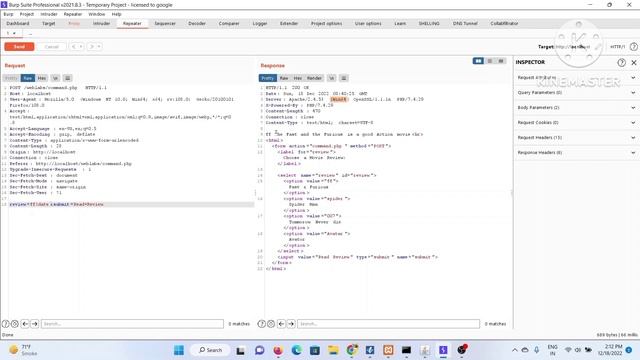Open the Extender tab
640x360 pixels.
[289, 24]
